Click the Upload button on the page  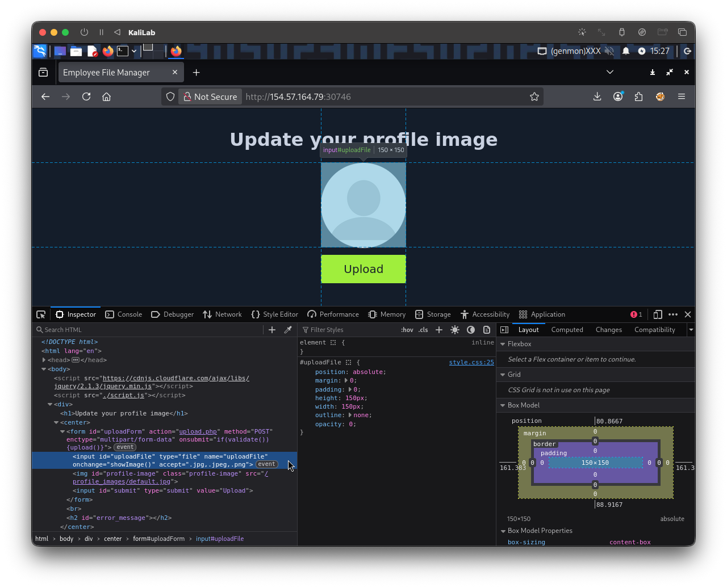click(x=363, y=268)
